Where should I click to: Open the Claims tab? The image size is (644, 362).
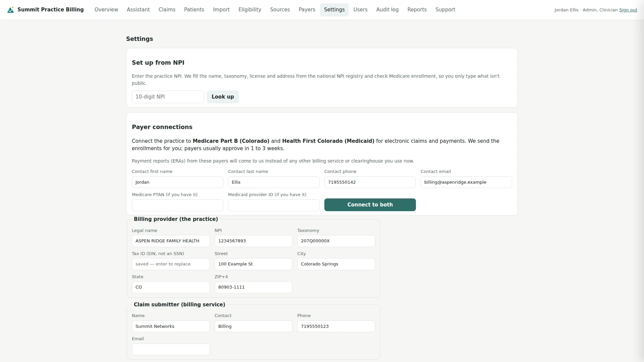coord(167,10)
